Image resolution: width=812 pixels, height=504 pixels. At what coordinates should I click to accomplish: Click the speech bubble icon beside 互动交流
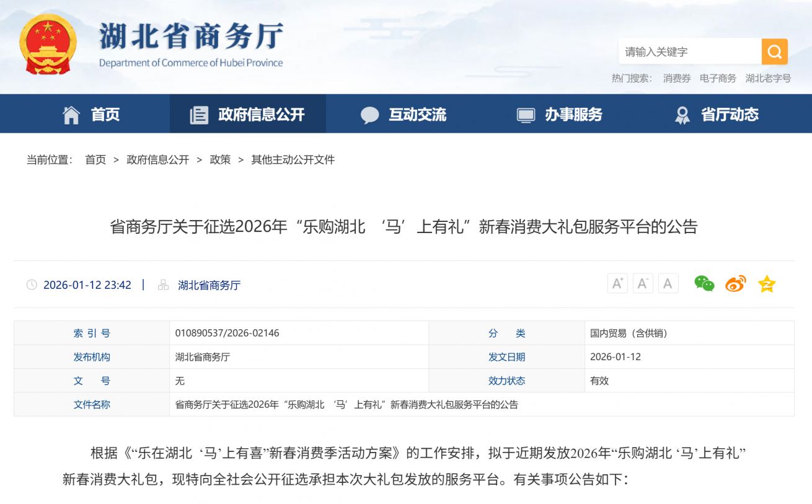coord(369,113)
